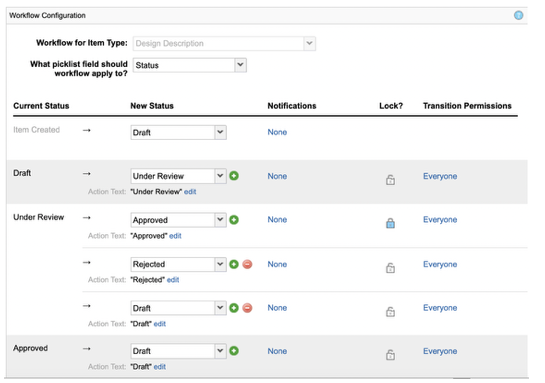Edit "Draft" action text in Approved section

tap(160, 367)
